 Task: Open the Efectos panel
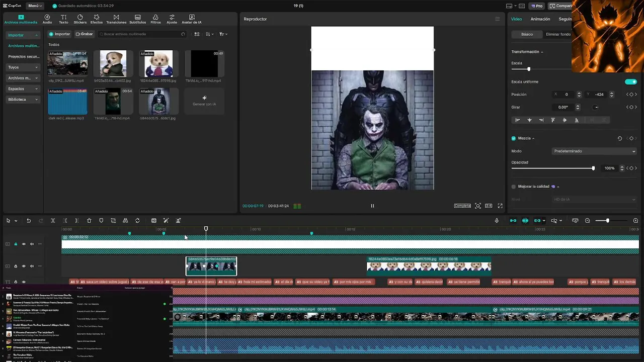pyautogui.click(x=97, y=19)
